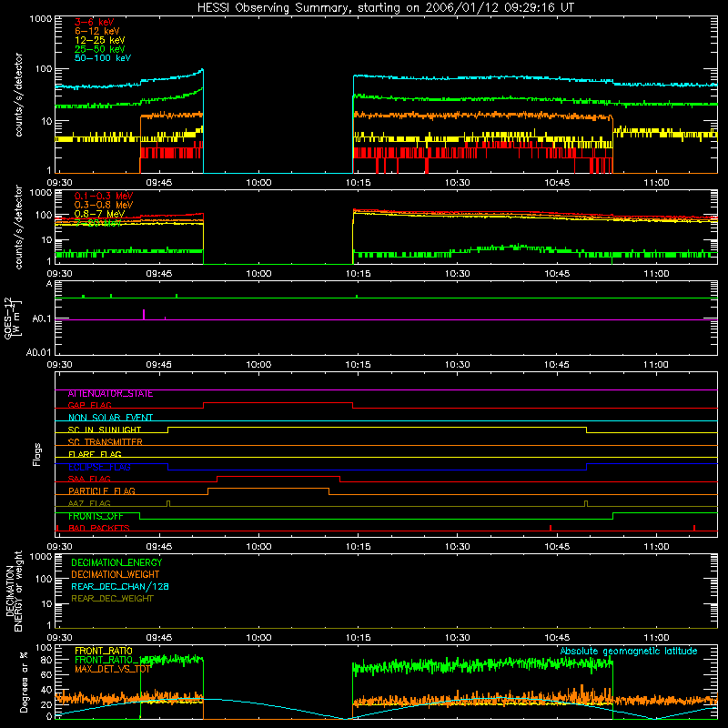The height and width of the screenshot is (728, 728).
Task: Select the DECIMATION_ENERGY legend label
Action: (x=116, y=562)
